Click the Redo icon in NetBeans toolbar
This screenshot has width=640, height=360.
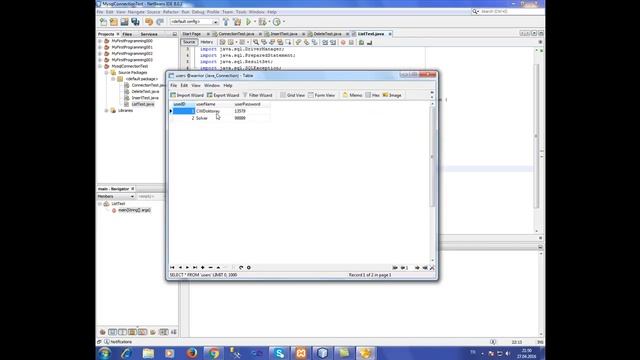(x=160, y=22)
